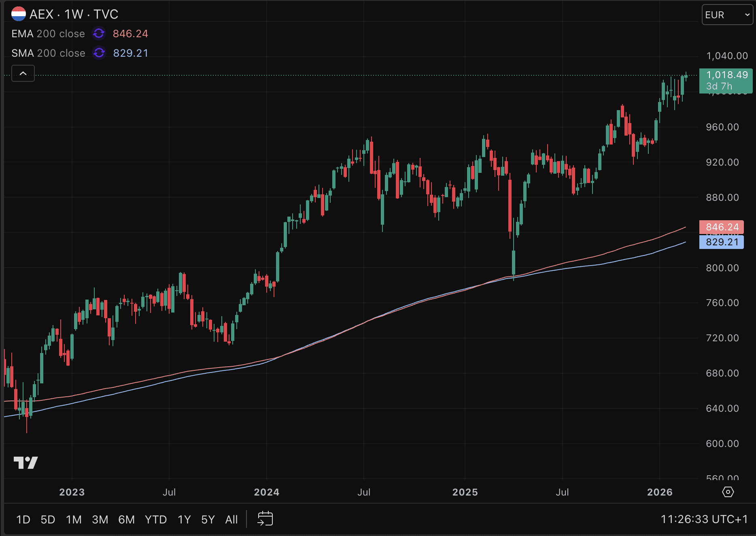Viewport: 756px width, 536px height.
Task: Choose the 6M range
Action: pyautogui.click(x=126, y=519)
